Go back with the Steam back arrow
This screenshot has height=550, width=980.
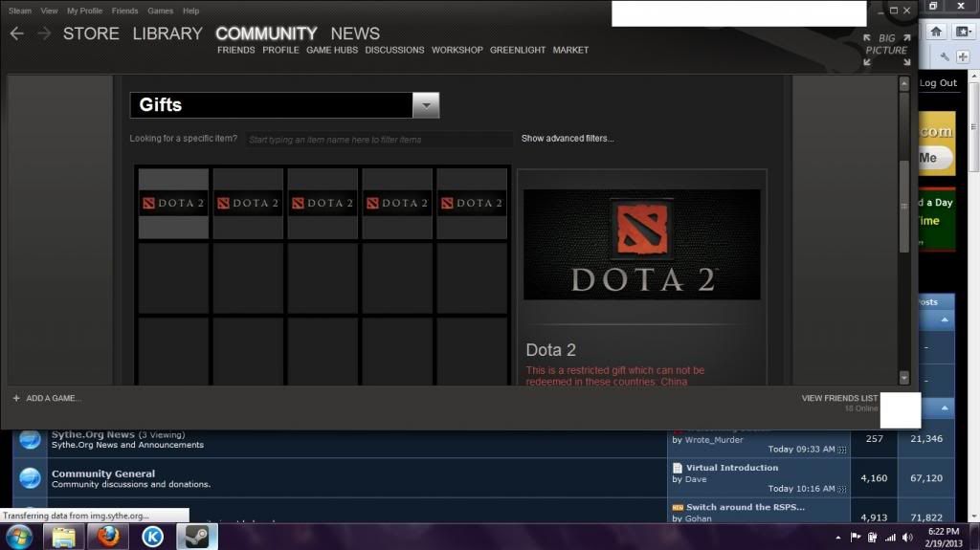click(17, 33)
